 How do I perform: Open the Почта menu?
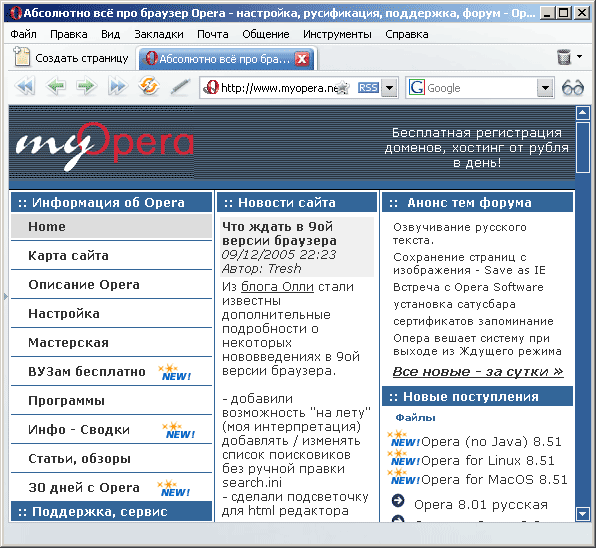click(x=213, y=34)
